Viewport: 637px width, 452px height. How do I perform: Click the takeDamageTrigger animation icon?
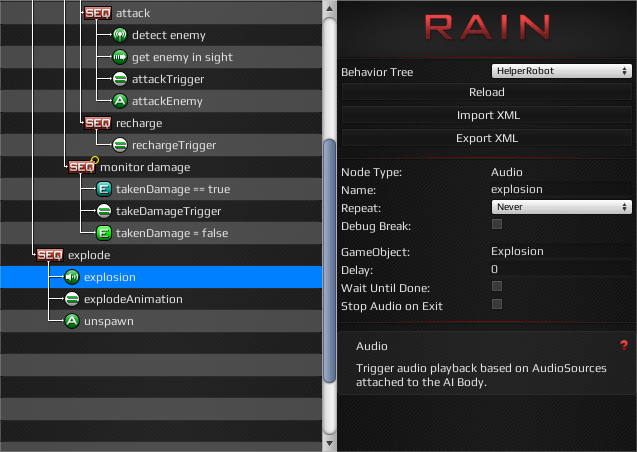click(104, 211)
